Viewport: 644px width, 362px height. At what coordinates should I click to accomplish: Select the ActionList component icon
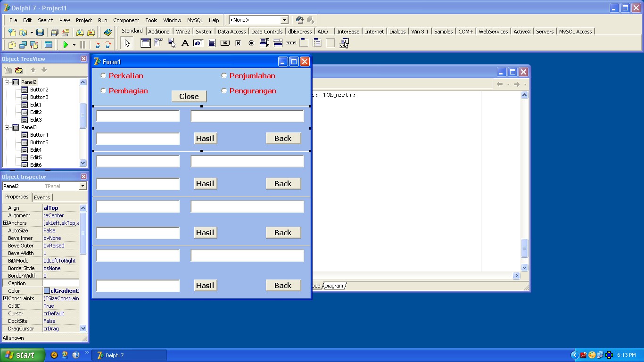[x=344, y=43]
